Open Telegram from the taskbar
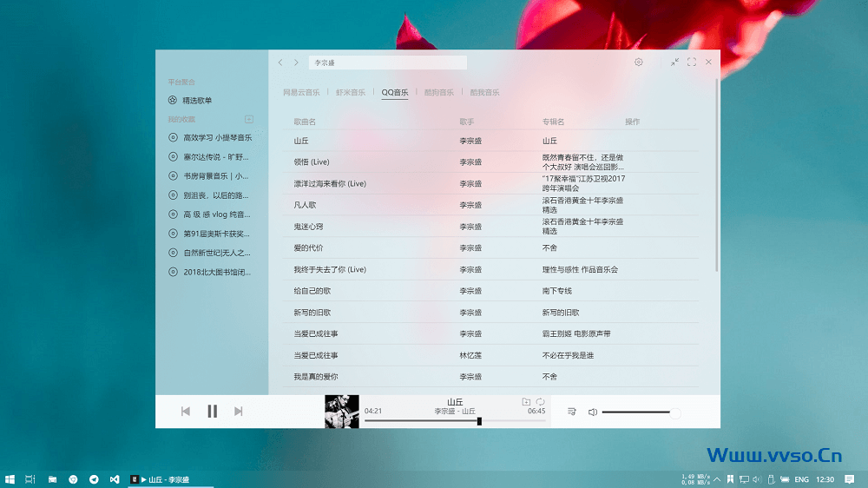The image size is (868, 488). point(94,479)
